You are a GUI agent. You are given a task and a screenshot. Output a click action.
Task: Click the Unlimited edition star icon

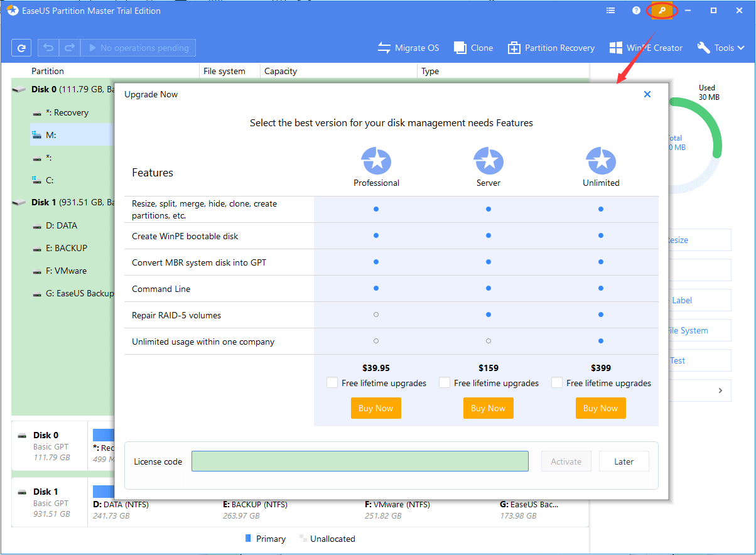601,161
